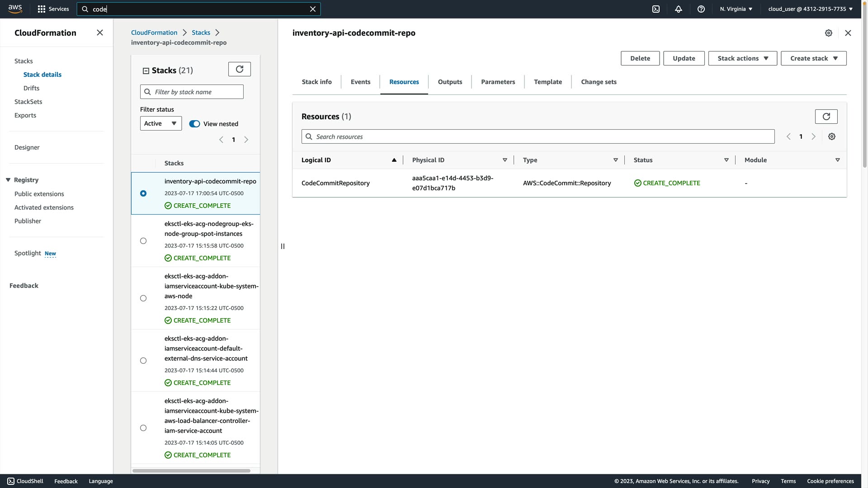This screenshot has height=488, width=868.
Task: Open Resources table preferences gear
Action: click(831, 136)
